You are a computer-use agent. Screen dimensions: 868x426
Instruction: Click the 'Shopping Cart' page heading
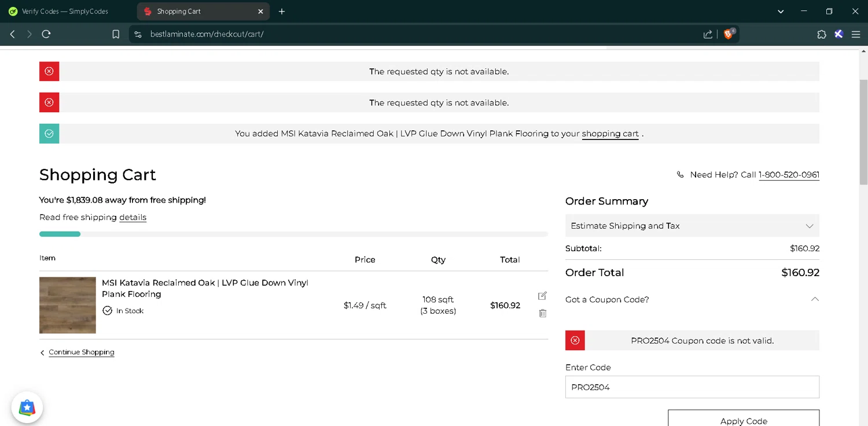click(x=98, y=175)
